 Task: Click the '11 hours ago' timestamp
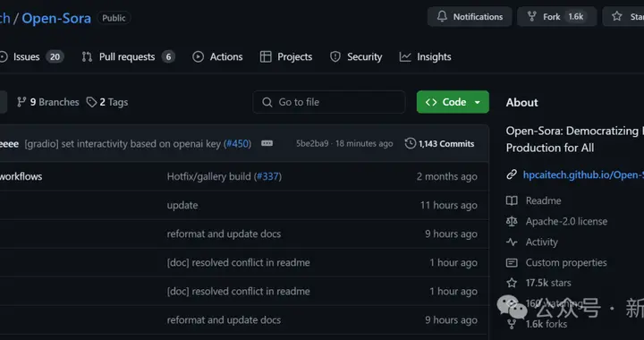pos(448,205)
